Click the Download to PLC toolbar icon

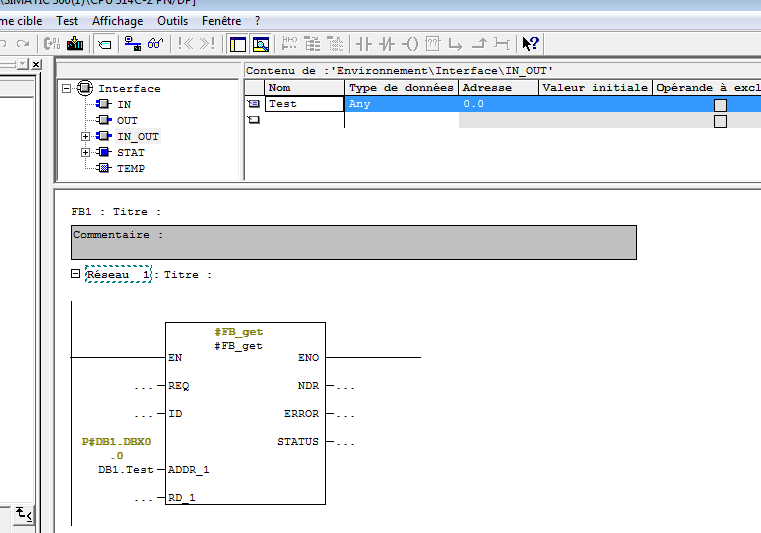coord(74,43)
